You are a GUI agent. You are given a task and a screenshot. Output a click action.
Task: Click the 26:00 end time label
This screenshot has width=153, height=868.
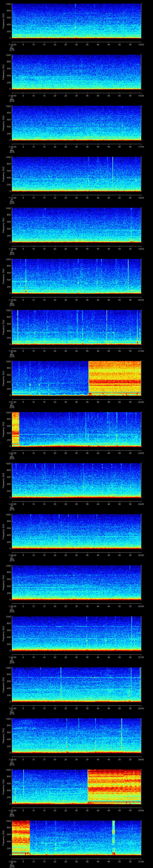[141, 606]
